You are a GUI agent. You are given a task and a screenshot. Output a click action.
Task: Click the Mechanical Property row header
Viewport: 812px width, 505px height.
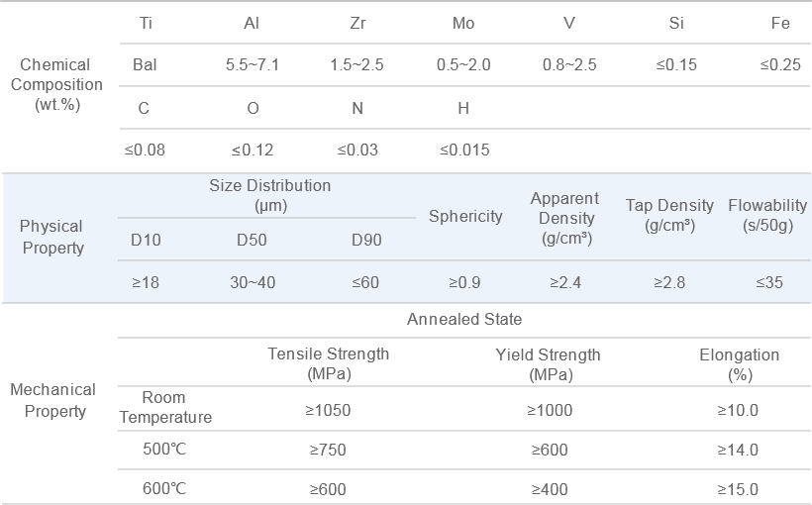click(52, 400)
